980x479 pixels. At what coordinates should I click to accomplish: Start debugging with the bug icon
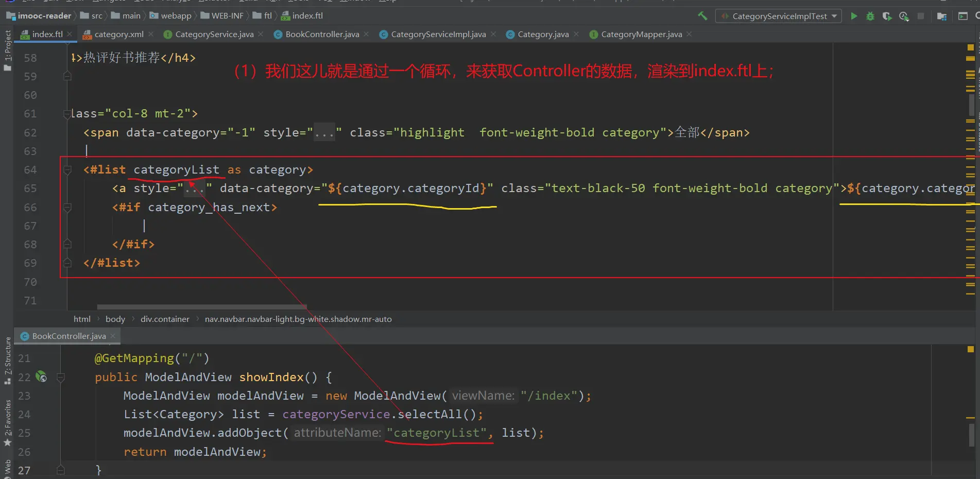[870, 16]
